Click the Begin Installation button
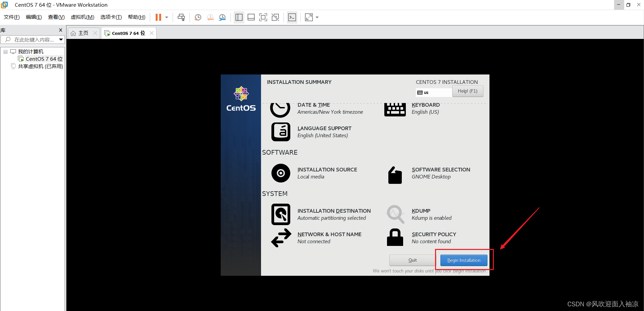Screen dimensions: 644x311 (x=464, y=260)
